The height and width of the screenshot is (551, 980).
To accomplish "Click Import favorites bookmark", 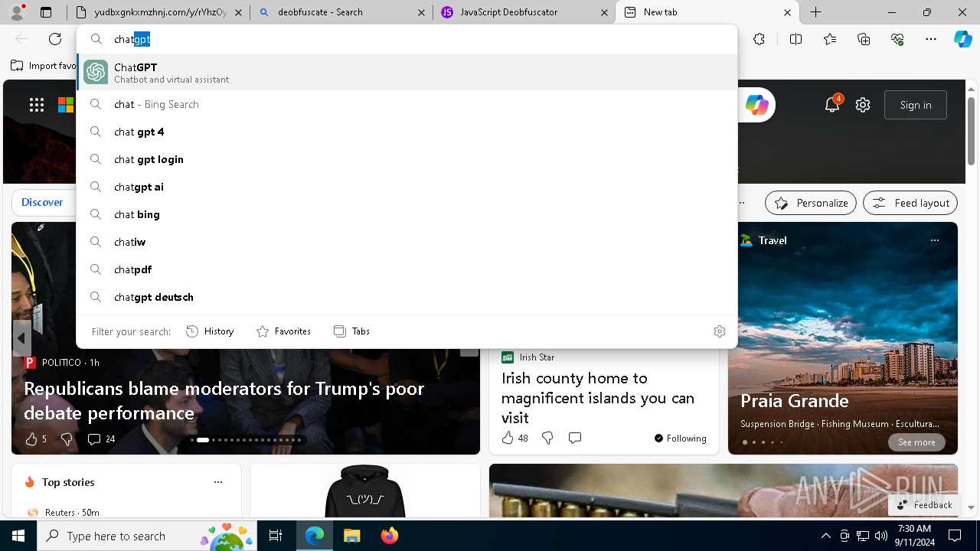I will pyautogui.click(x=44, y=66).
